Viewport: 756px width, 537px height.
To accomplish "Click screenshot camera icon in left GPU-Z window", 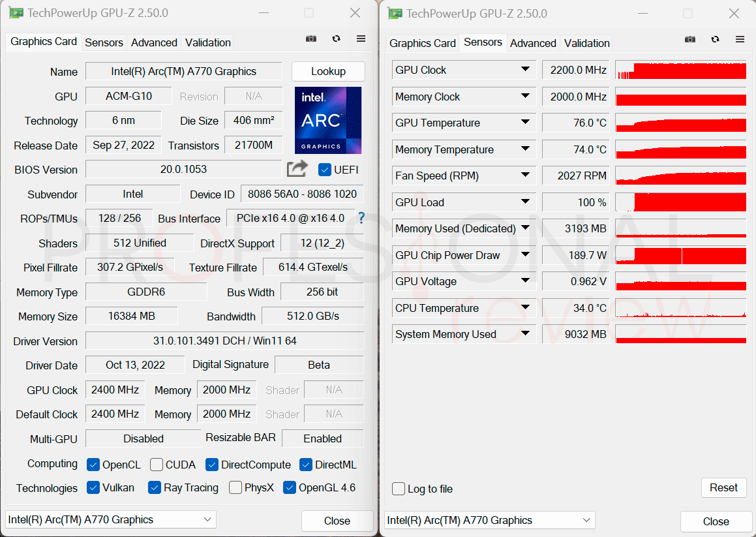I will pyautogui.click(x=311, y=38).
